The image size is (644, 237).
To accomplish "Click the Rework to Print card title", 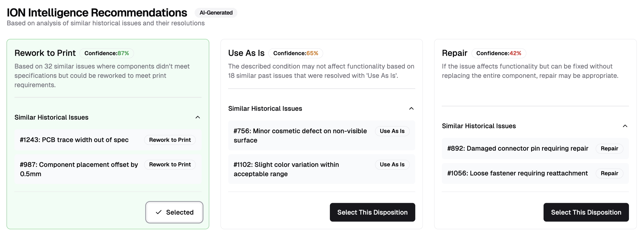I will click(x=45, y=53).
